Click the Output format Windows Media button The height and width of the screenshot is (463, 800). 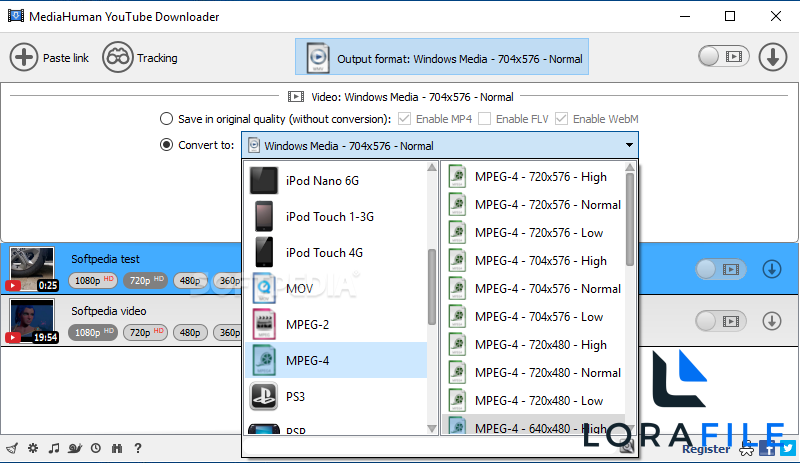point(442,57)
